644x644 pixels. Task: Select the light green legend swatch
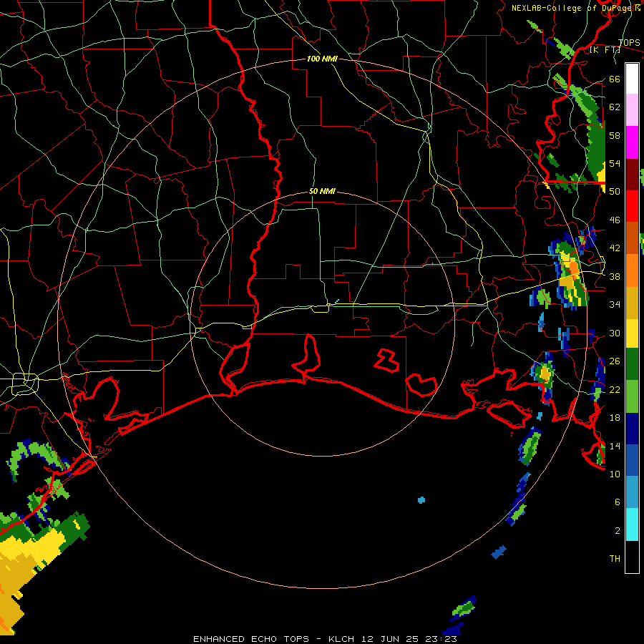[x=632, y=396]
